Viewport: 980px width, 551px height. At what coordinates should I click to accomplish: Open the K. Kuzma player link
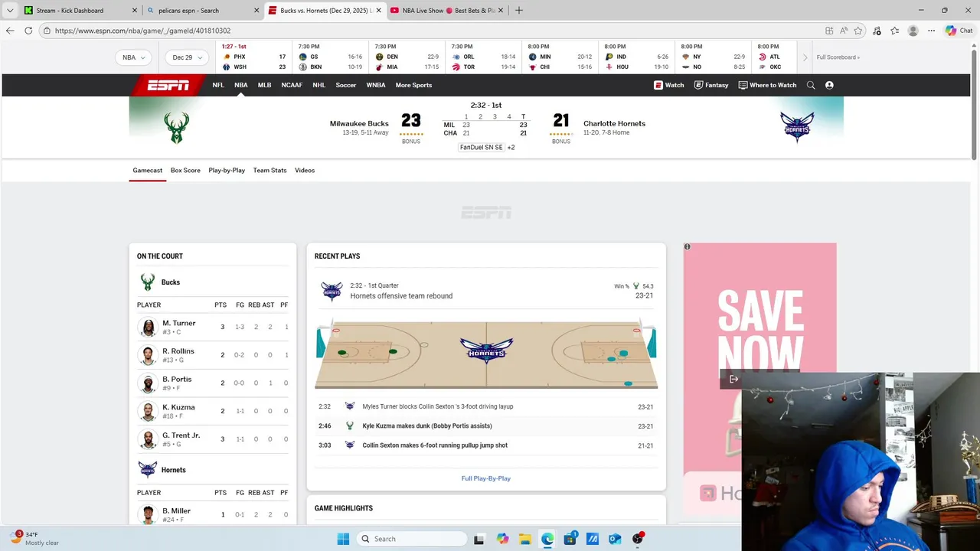point(178,407)
